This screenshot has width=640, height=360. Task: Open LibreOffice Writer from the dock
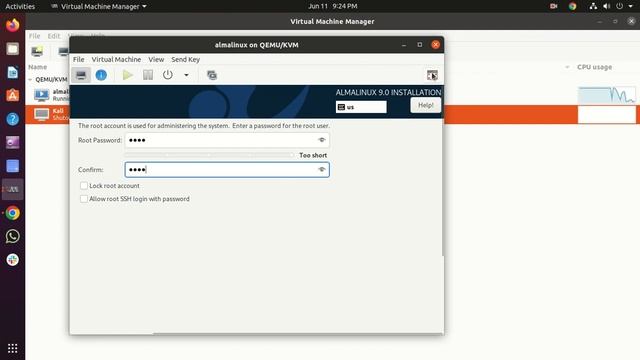point(13,73)
